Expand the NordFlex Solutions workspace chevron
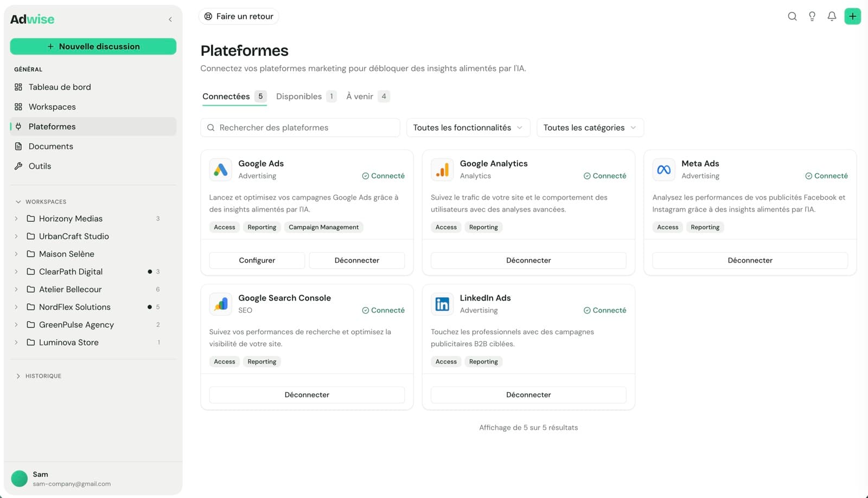This screenshot has width=868, height=498. tap(16, 307)
